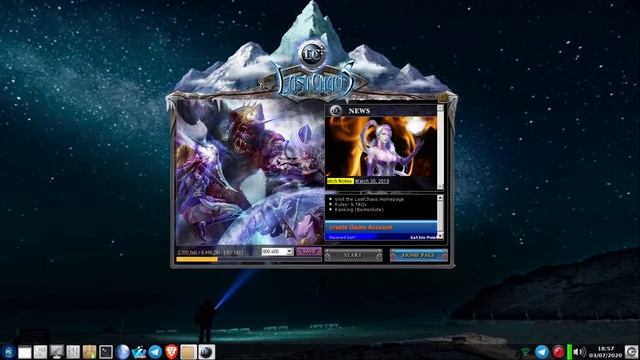
Task: Open the blue globe web browser icon
Action: point(122,352)
